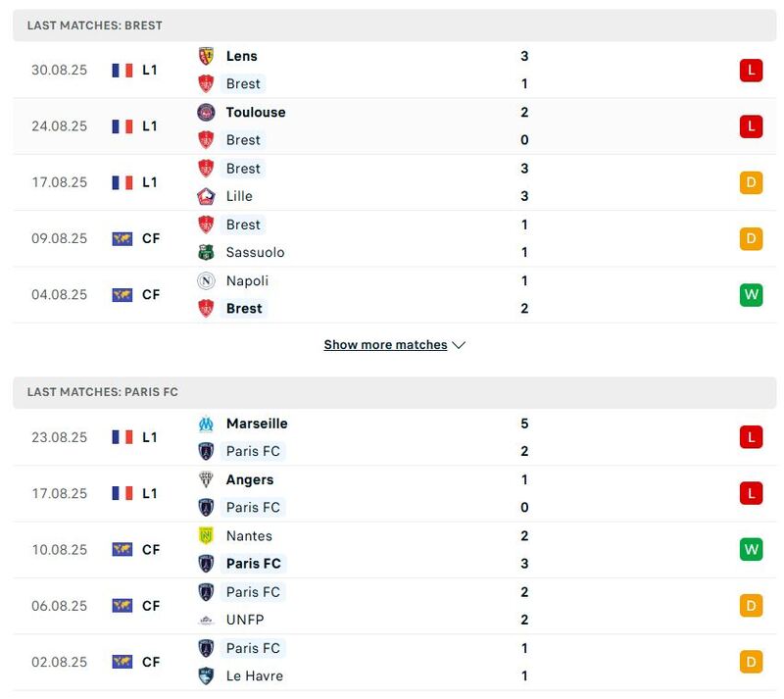
Task: Click the French flag on Lens–Brest row
Action: click(122, 71)
